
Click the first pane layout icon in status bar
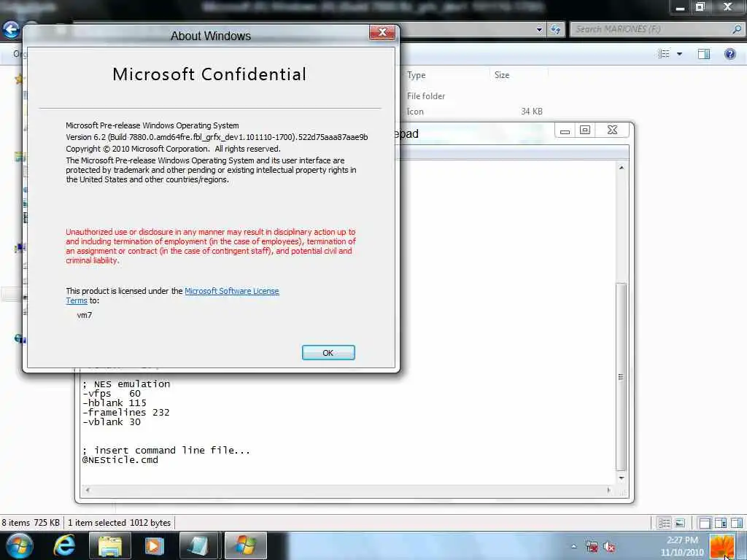[705, 523]
